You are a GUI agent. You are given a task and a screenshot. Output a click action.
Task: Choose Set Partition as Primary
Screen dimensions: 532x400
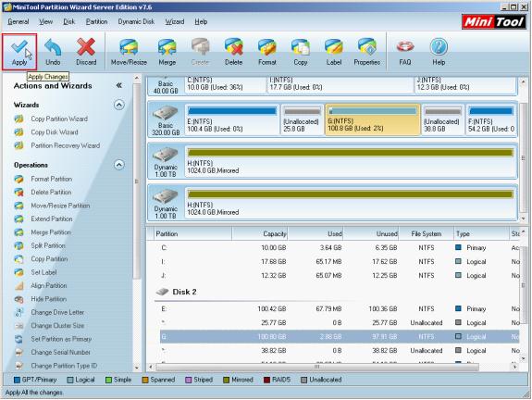pyautogui.click(x=61, y=339)
